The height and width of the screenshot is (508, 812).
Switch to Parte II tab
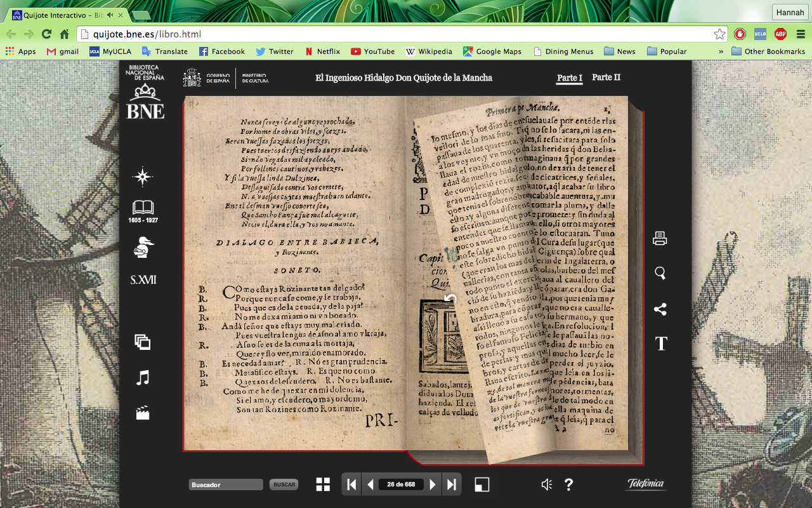pyautogui.click(x=606, y=77)
